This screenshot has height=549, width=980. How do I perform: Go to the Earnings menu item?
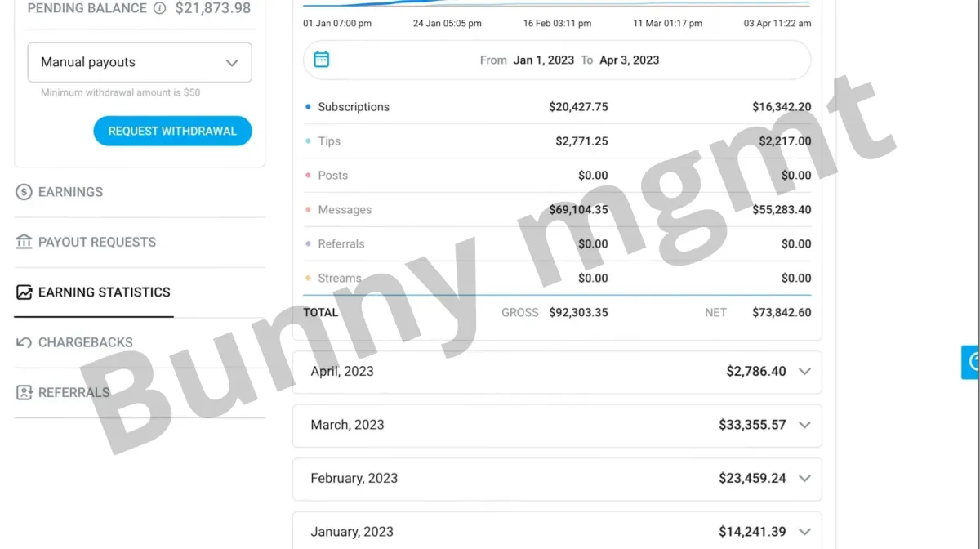click(x=70, y=192)
